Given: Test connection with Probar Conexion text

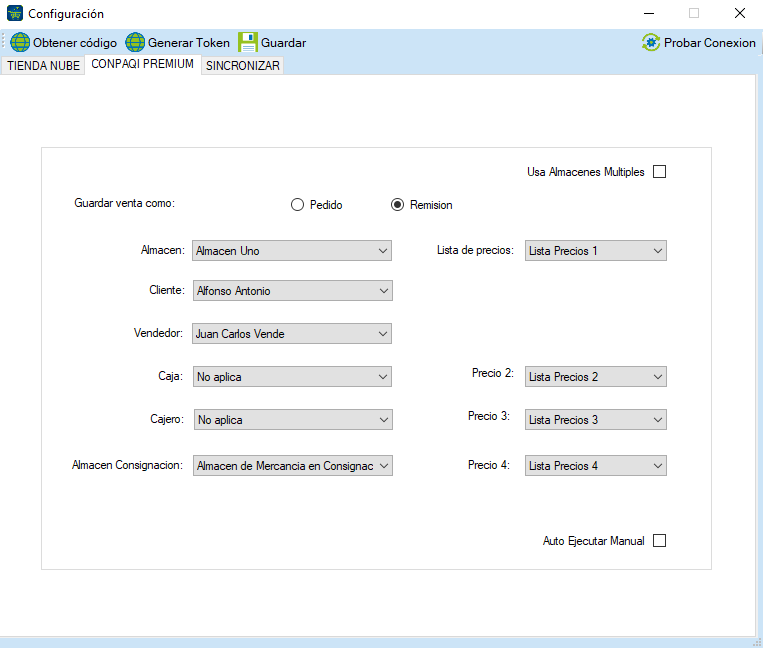Looking at the screenshot, I should (709, 43).
